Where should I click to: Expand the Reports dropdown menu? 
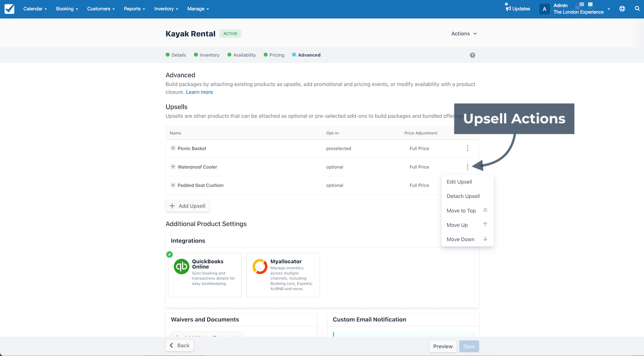point(135,9)
